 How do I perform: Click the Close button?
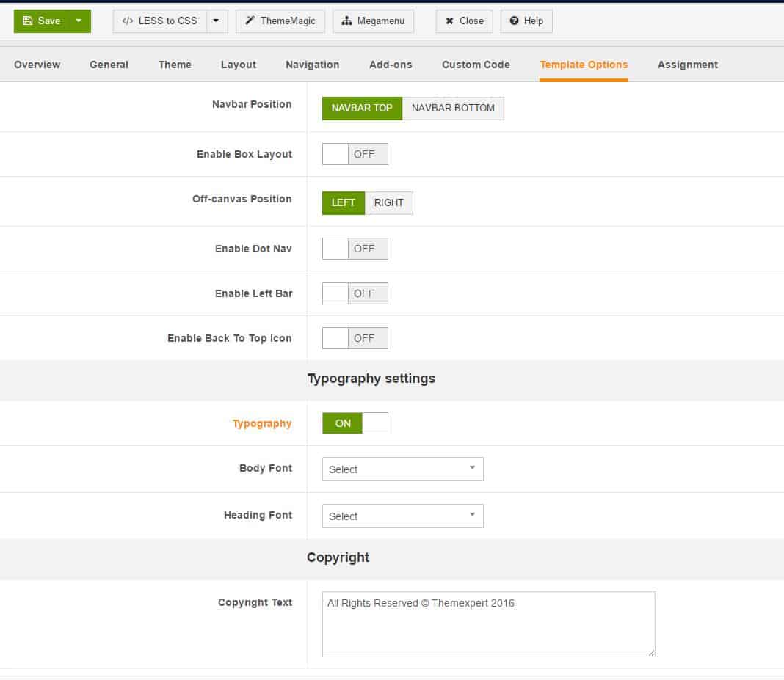(x=464, y=21)
